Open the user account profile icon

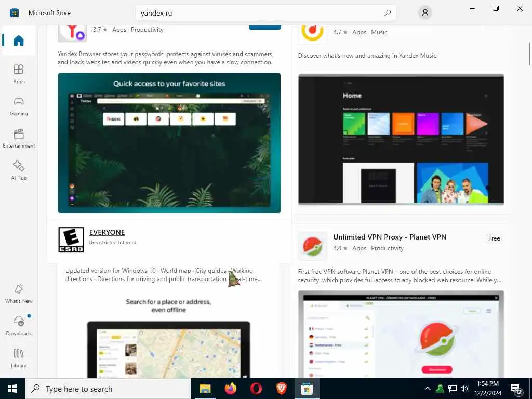425,13
